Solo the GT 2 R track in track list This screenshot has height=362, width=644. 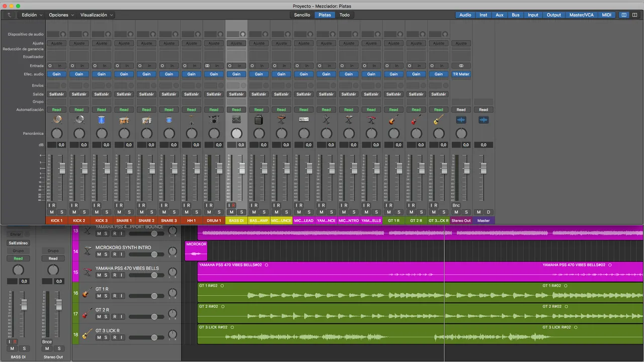click(106, 317)
